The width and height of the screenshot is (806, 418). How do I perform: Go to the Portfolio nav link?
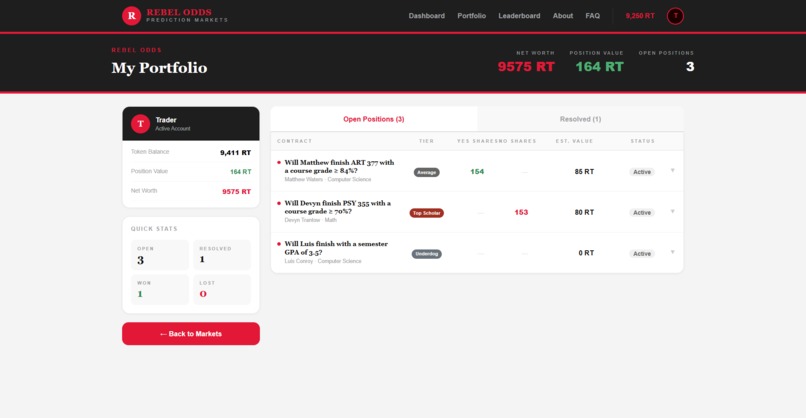pyautogui.click(x=471, y=16)
